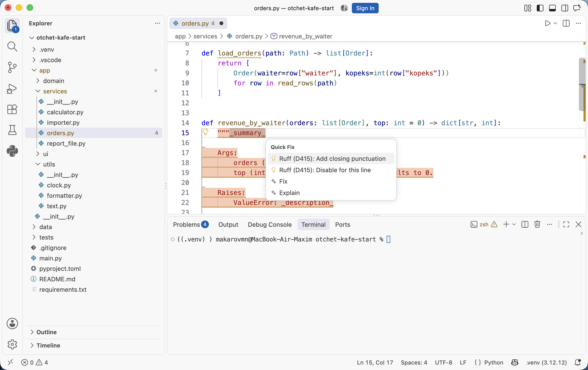
Task: Open run options dropdown next to play button
Action: click(x=555, y=23)
